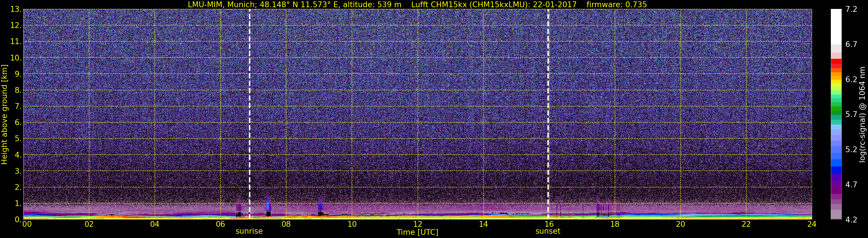Click the 'sunrise' label below the time axis
The width and height of the screenshot is (868, 238).
249,231
